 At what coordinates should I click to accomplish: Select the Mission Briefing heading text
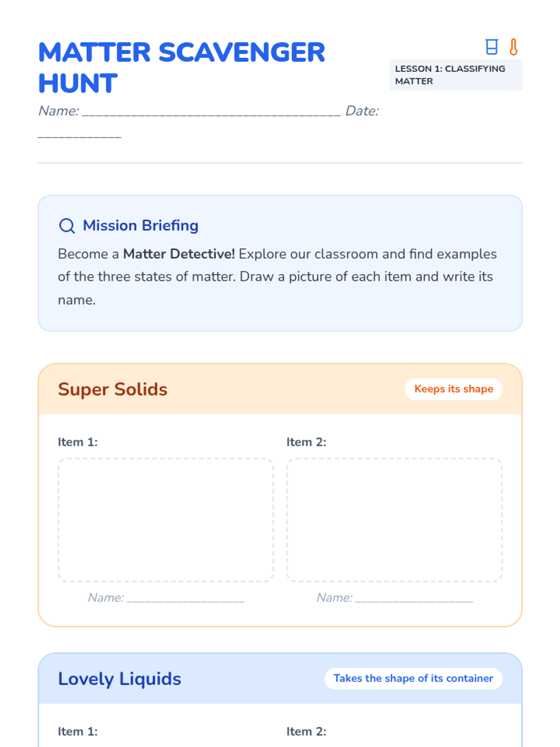pyautogui.click(x=140, y=226)
